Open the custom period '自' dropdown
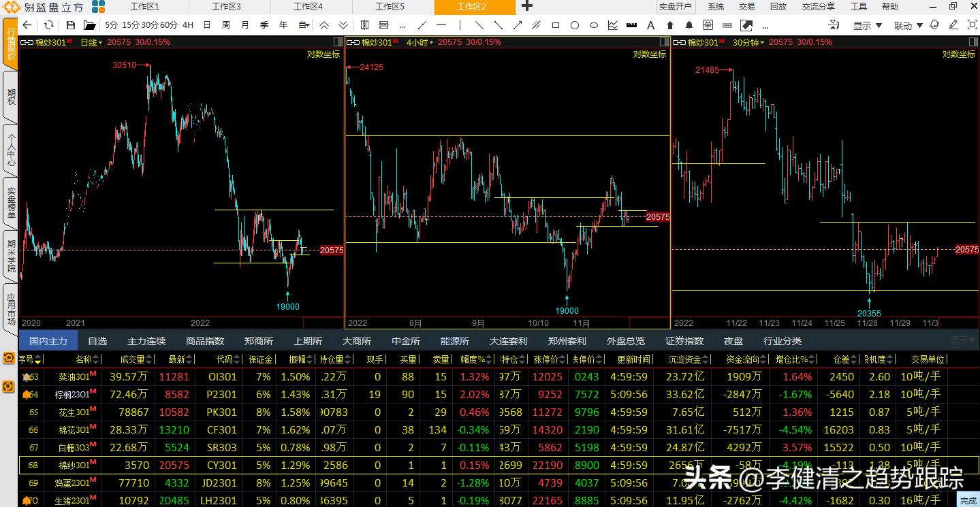The width and height of the screenshot is (980, 507). [x=304, y=25]
